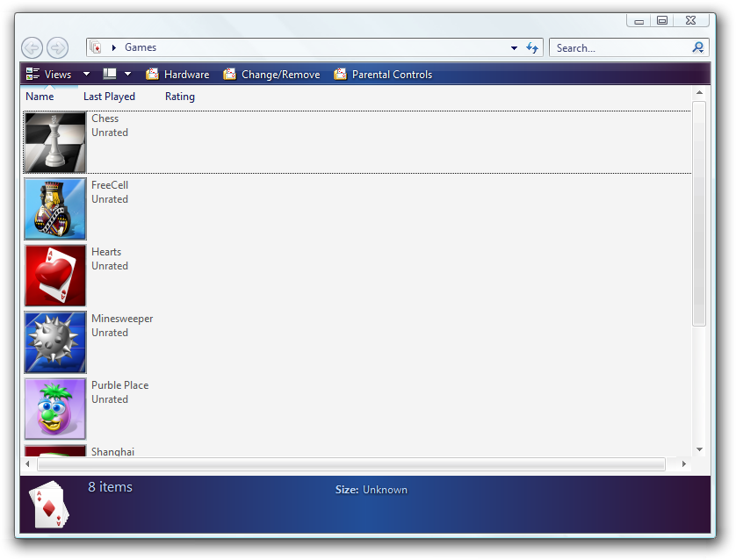Open Change/Remove from the toolbar
The height and width of the screenshot is (560, 736).
pos(271,74)
